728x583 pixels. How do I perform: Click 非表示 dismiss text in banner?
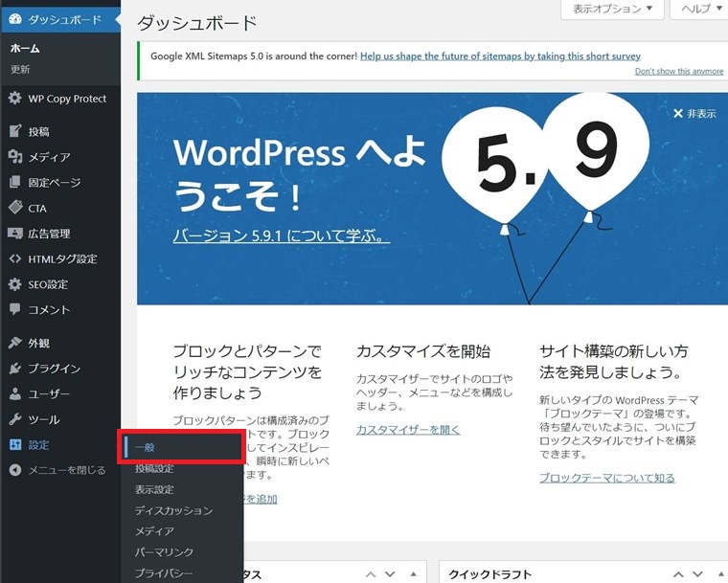(701, 113)
